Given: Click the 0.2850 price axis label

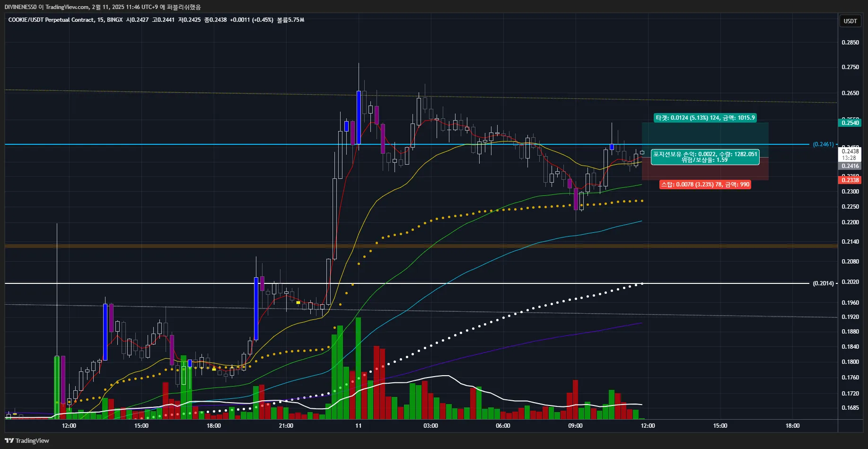Looking at the screenshot, I should click(x=850, y=43).
